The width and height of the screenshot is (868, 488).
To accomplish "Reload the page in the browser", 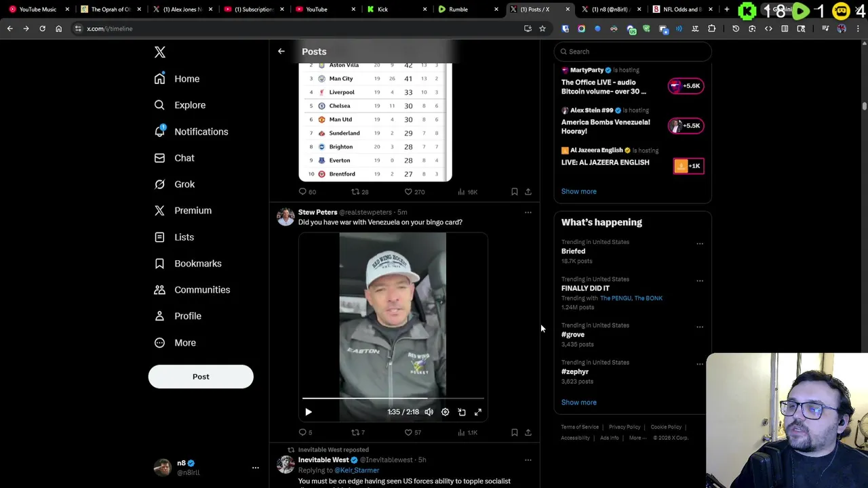I will click(42, 28).
